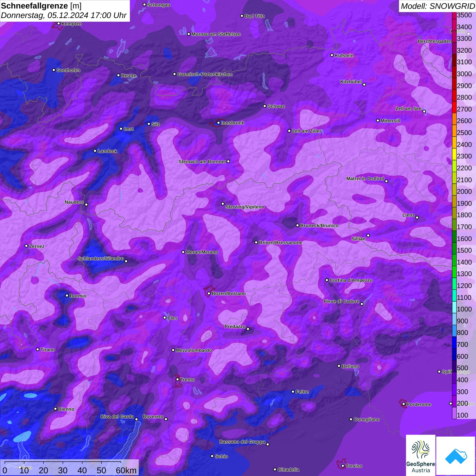Click the Treviso city marker
476x476 pixels.
coord(343,466)
